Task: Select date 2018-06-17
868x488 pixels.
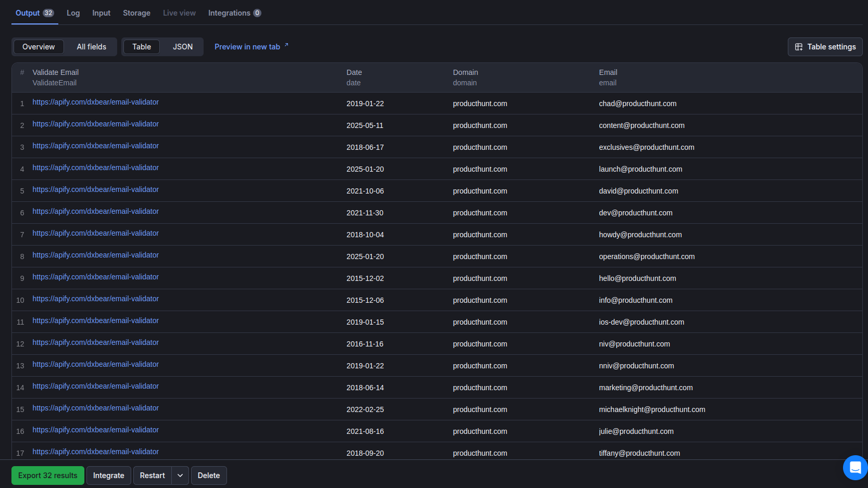Action: tap(365, 147)
